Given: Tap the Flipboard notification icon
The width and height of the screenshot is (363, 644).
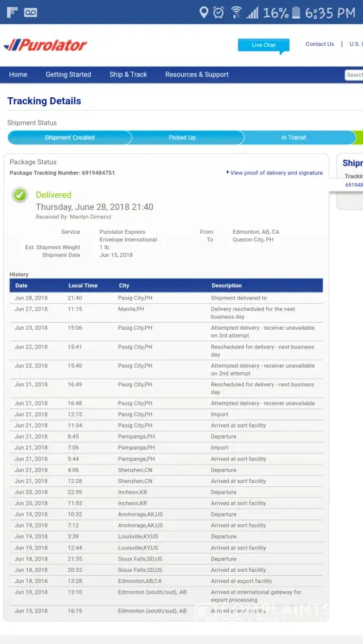Looking at the screenshot, I should point(12,12).
